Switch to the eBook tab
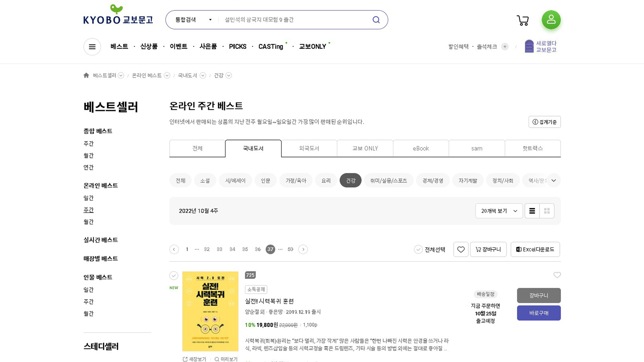The width and height of the screenshot is (644, 362). 421,148
